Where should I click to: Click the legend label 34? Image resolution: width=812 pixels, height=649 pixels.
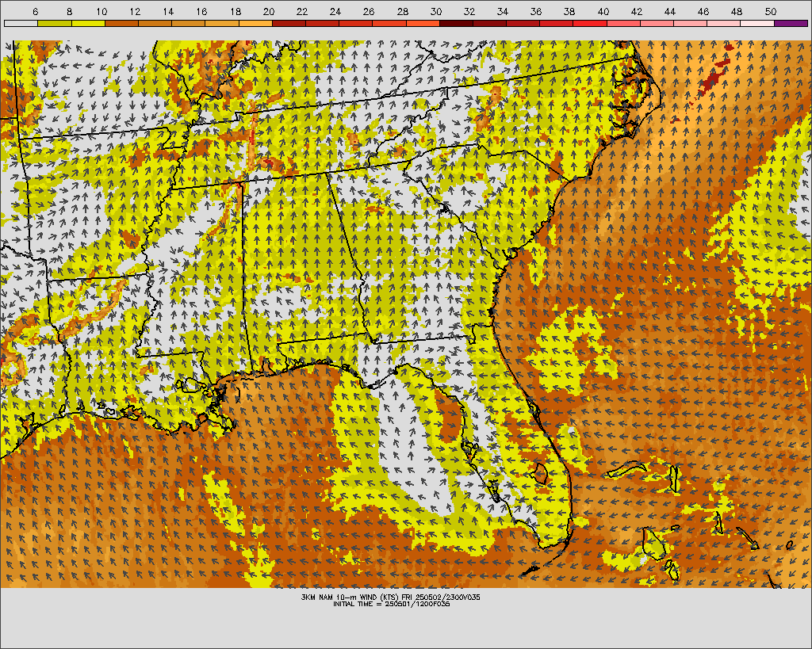[502, 11]
